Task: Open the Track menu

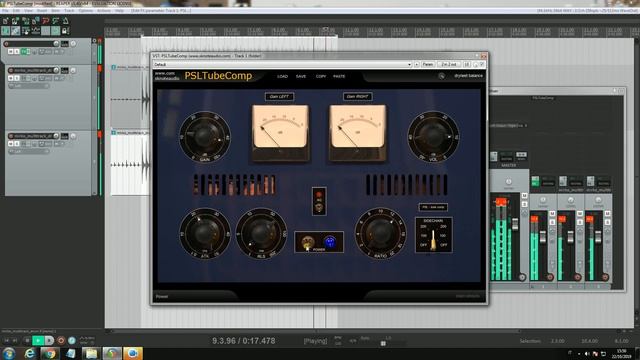Action: (69, 11)
